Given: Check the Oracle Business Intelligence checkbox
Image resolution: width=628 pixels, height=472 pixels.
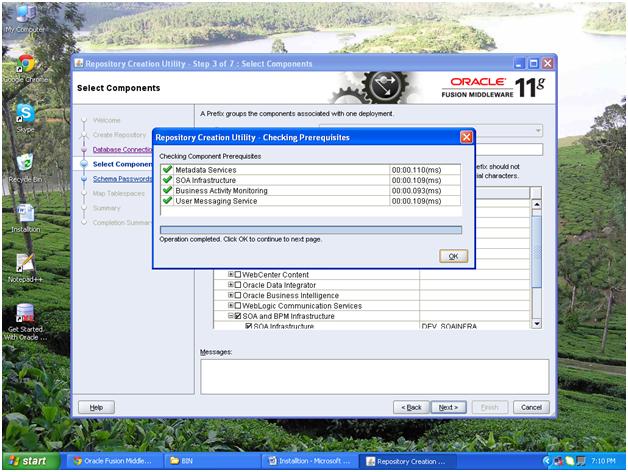Looking at the screenshot, I should 238,295.
